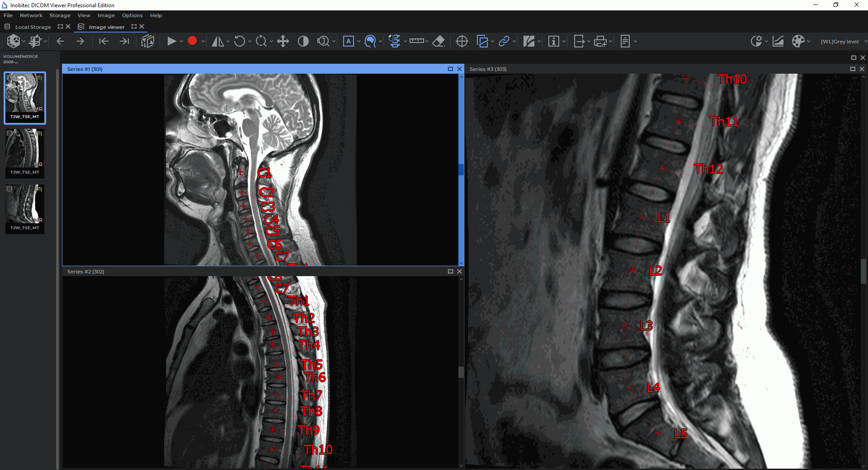The height and width of the screenshot is (470, 868).
Task: Click the print icon in toolbar
Action: (600, 42)
